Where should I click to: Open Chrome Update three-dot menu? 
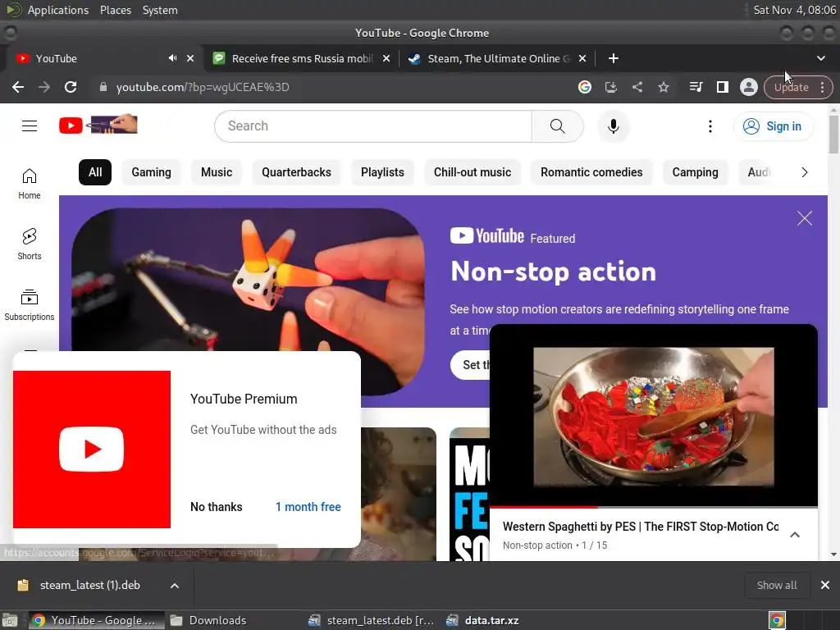[822, 87]
